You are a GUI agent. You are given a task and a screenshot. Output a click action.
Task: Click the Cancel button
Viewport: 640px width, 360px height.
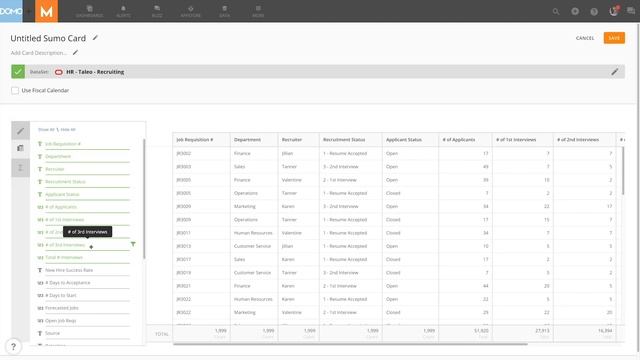pyautogui.click(x=585, y=38)
